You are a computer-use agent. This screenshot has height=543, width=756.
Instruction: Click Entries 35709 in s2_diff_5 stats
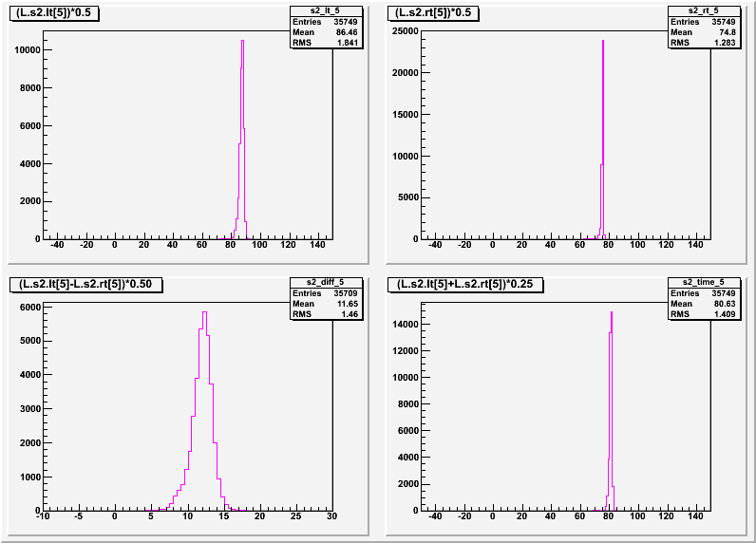326,293
